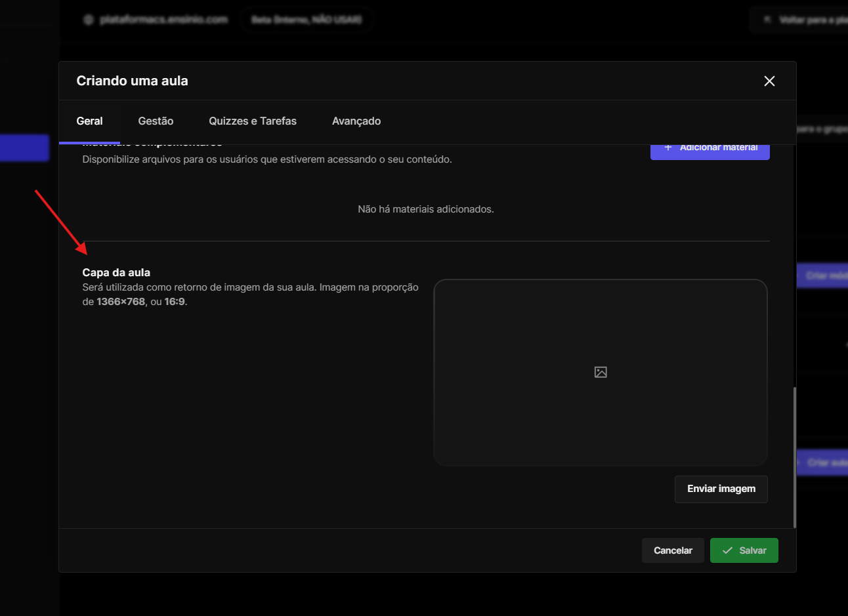The height and width of the screenshot is (616, 848).
Task: Open the Gestão tab
Action: [156, 121]
